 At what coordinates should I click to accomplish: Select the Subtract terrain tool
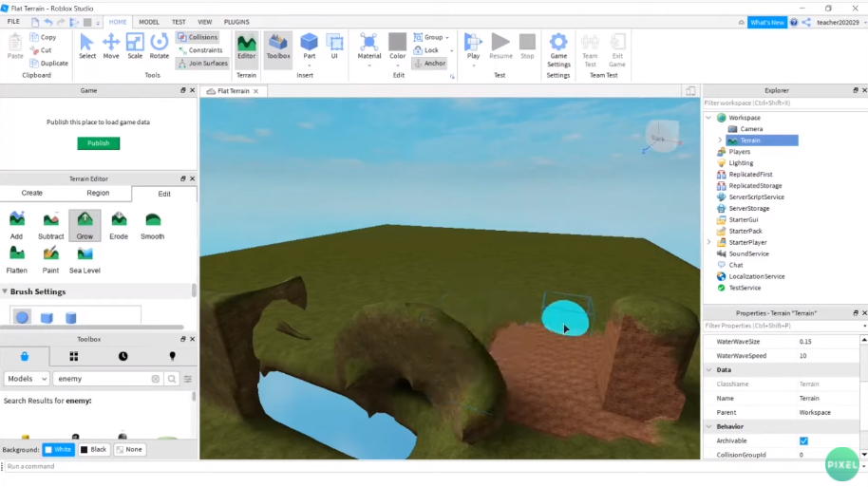[x=51, y=225]
